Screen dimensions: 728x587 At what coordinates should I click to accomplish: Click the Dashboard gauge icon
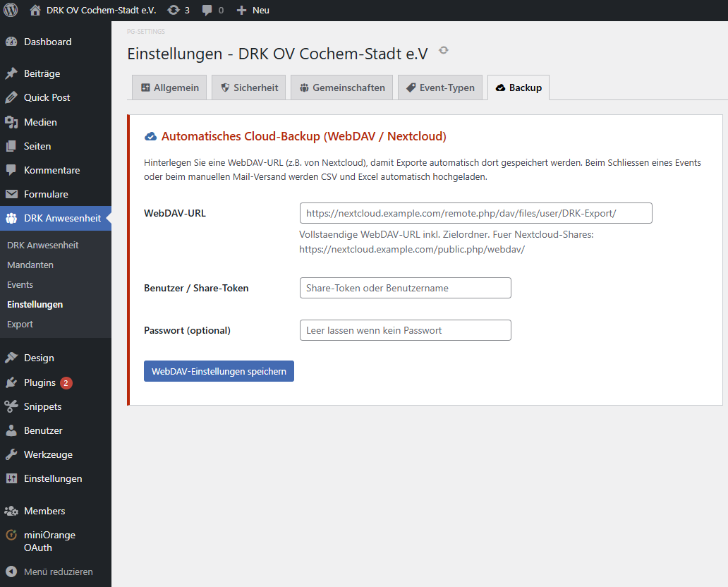[x=11, y=42]
